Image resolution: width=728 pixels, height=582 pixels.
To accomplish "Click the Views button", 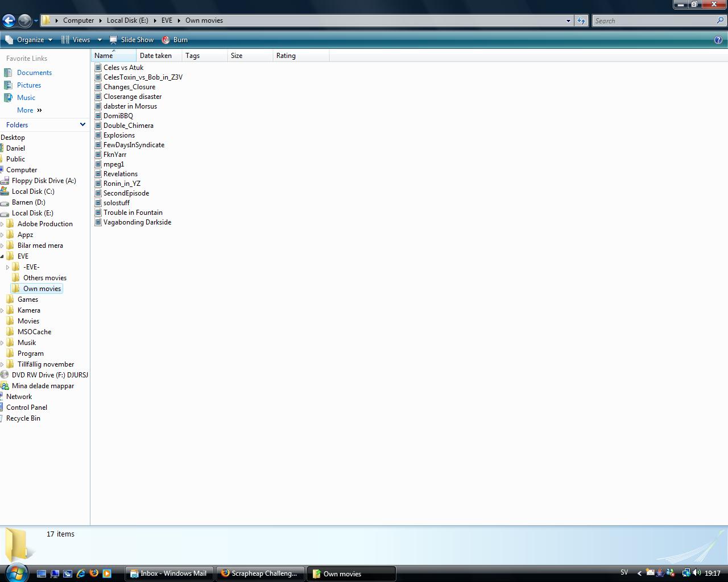I will [76, 40].
